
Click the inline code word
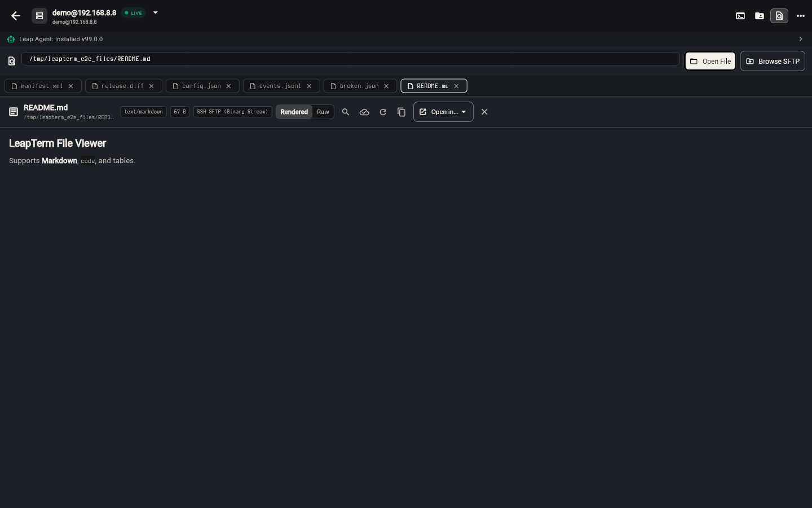pyautogui.click(x=88, y=161)
